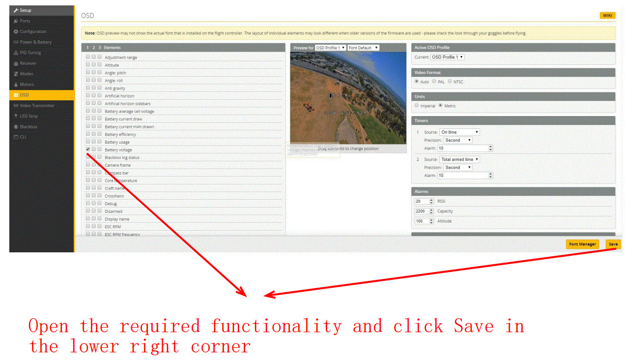The image size is (644, 364).
Task: Click the PID Tuning icon
Action: (16, 53)
